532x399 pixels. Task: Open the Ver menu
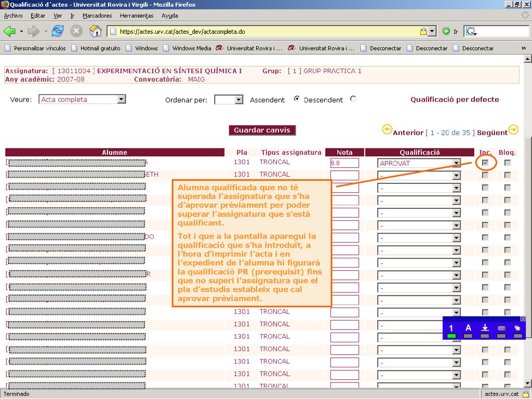[58, 16]
